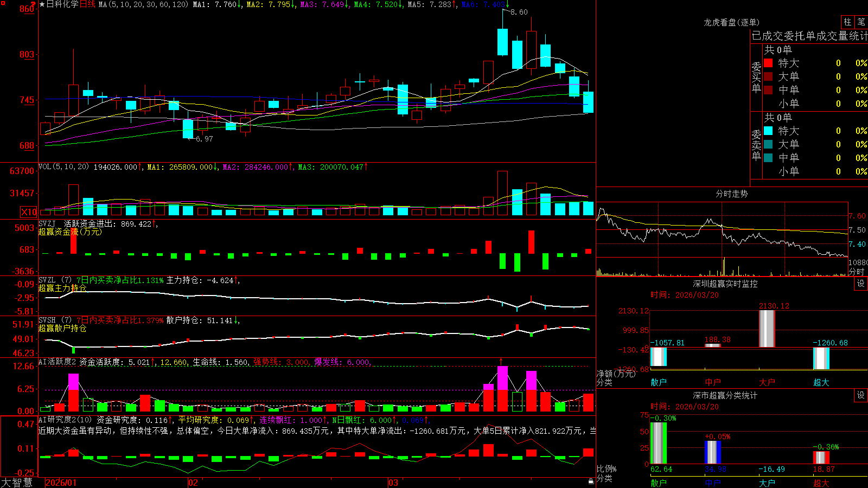Viewport: 868px width, 488px height.
Task: Click the '03' month marker on timeline
Action: point(393,483)
